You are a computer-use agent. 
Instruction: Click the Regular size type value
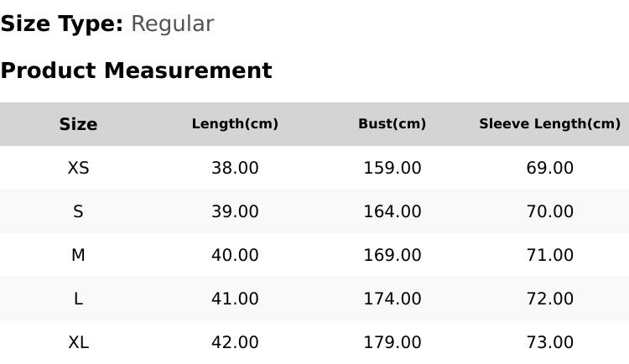tap(173, 23)
